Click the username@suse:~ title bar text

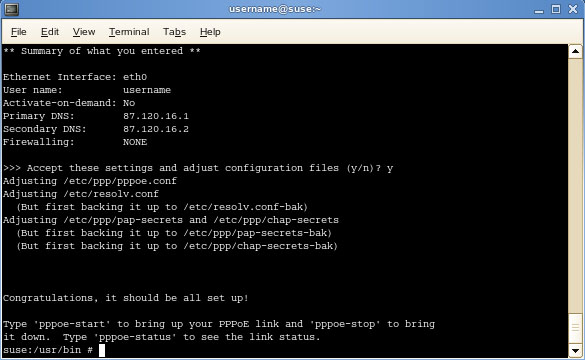click(275, 9)
